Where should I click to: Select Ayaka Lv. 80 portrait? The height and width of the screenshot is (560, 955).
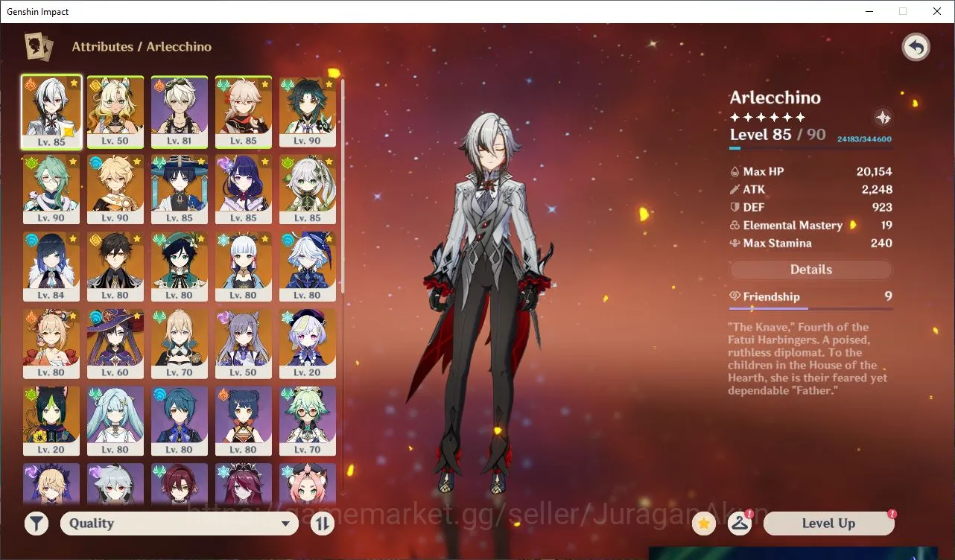244,267
